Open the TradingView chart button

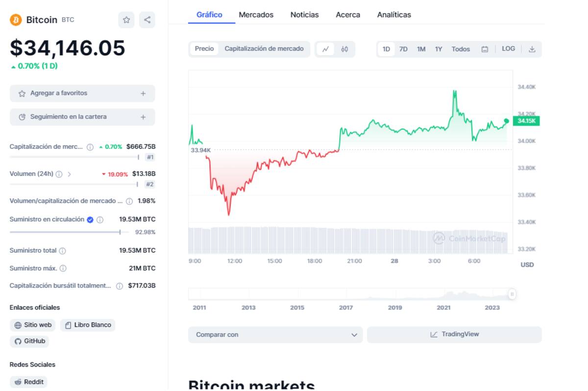(454, 335)
